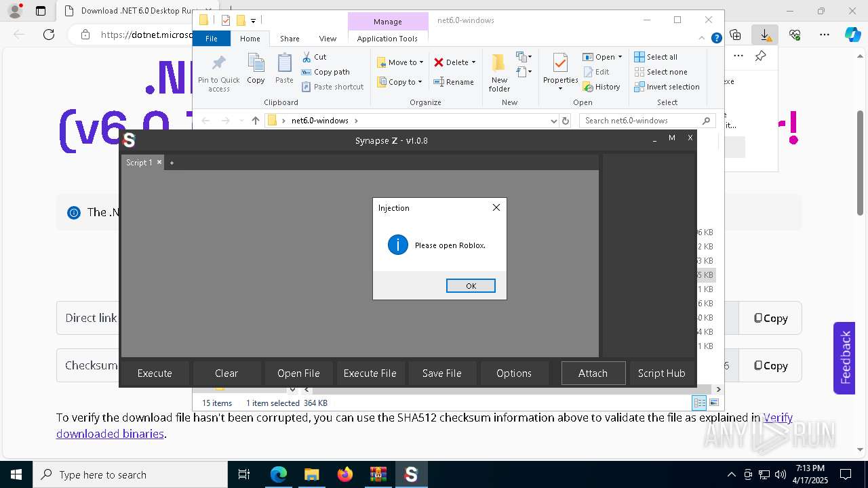Click Select none in Explorer ribbon
868x488 pixels.
point(660,72)
